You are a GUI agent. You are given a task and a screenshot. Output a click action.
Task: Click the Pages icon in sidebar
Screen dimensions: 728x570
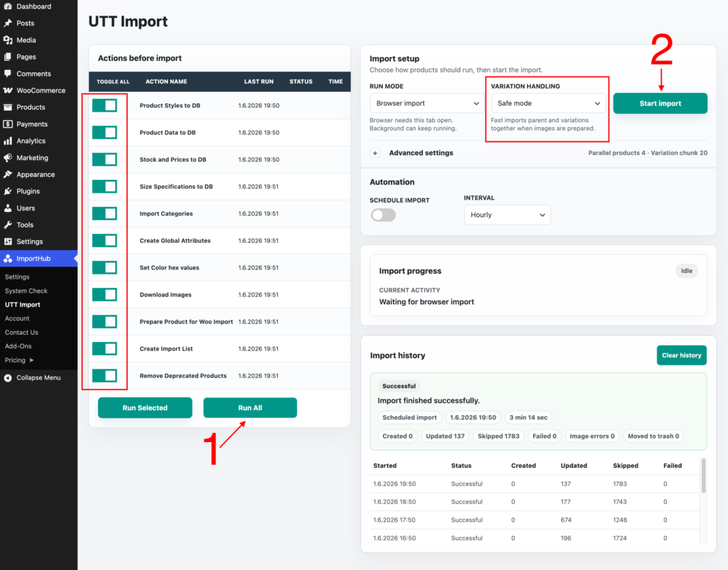coord(8,57)
